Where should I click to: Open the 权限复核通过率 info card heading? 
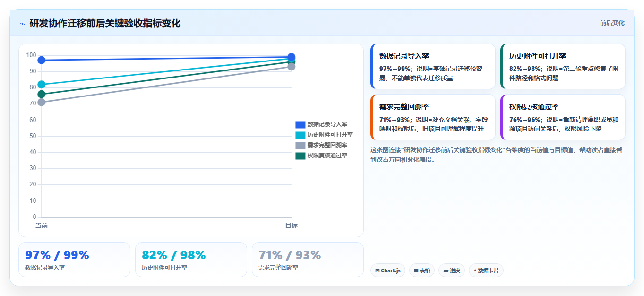click(534, 107)
